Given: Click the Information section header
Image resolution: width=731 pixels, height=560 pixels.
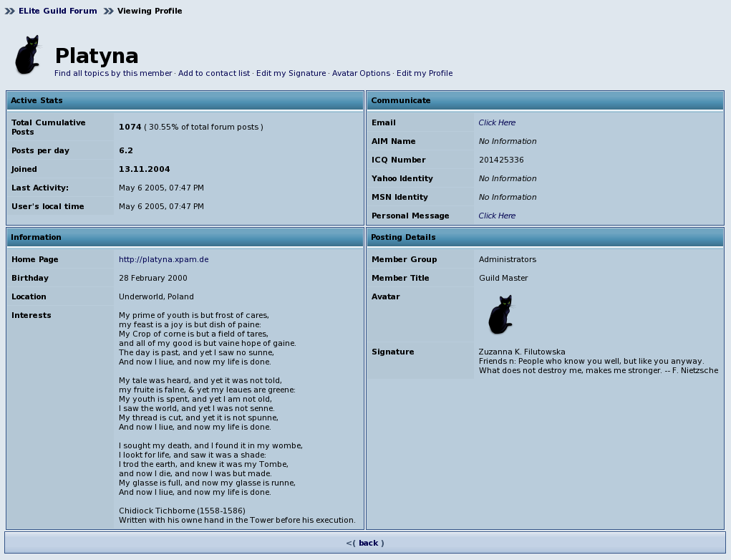Looking at the screenshot, I should 185,237.
